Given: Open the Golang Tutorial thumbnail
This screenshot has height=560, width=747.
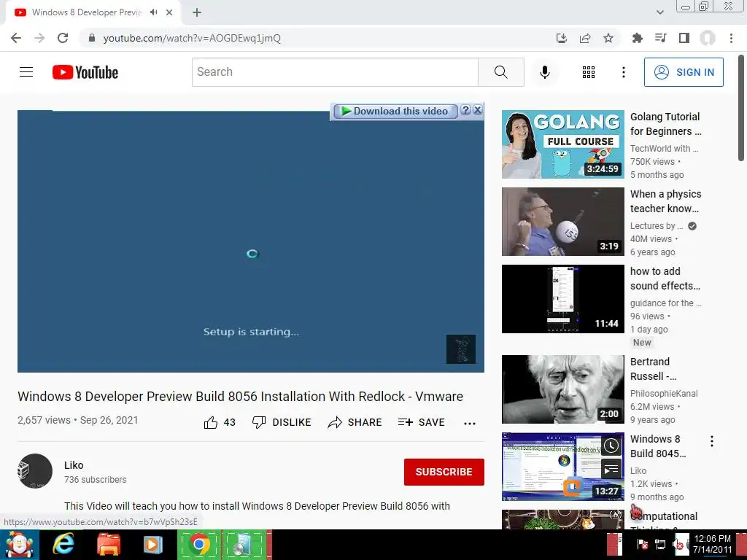Looking at the screenshot, I should (563, 144).
